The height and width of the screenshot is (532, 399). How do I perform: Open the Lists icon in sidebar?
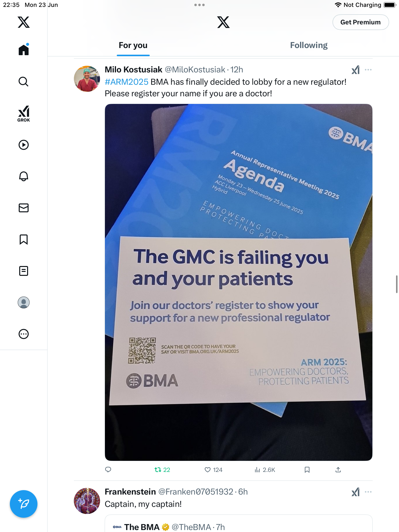click(24, 271)
